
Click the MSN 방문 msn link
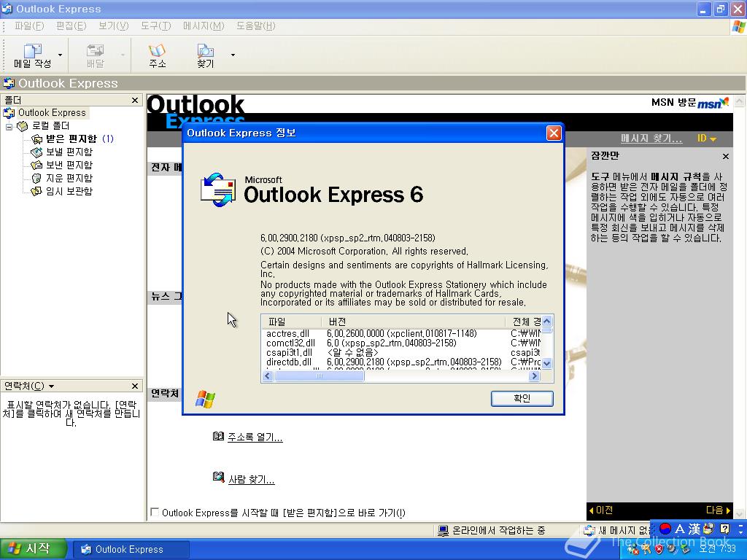click(x=690, y=102)
